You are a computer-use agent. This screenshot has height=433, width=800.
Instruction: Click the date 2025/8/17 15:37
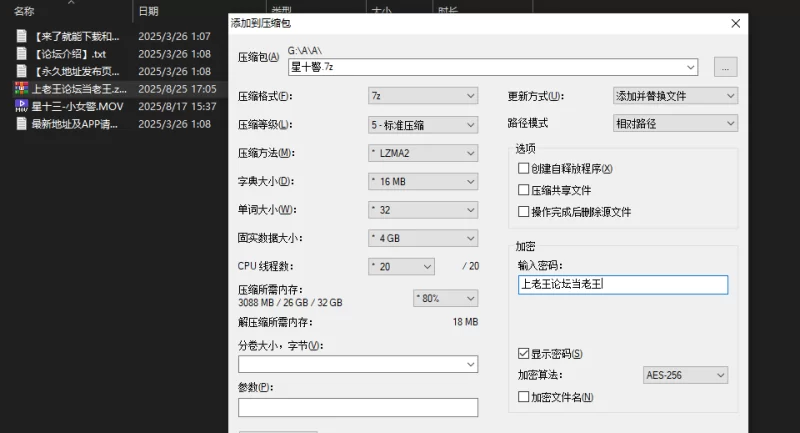click(x=177, y=106)
